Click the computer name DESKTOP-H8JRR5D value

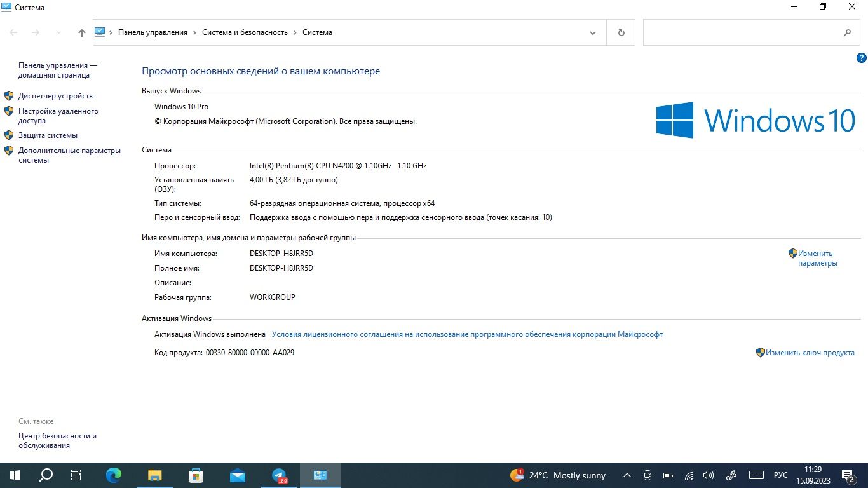281,254
